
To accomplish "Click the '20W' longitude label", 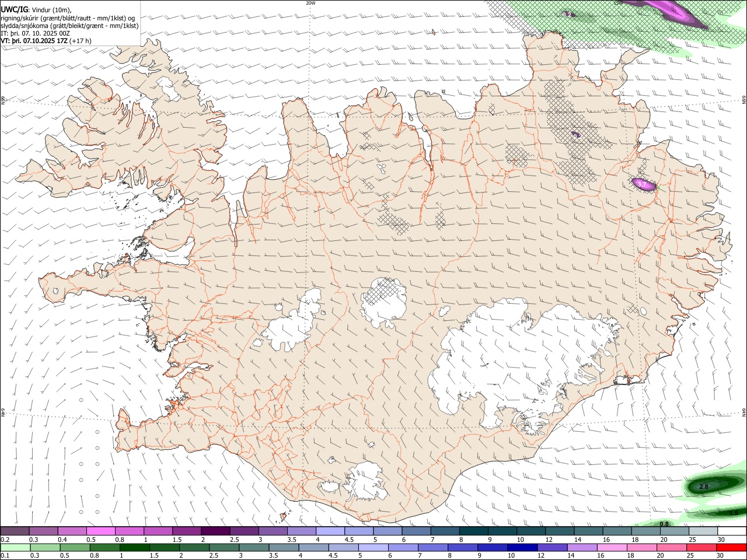I will tap(310, 3).
